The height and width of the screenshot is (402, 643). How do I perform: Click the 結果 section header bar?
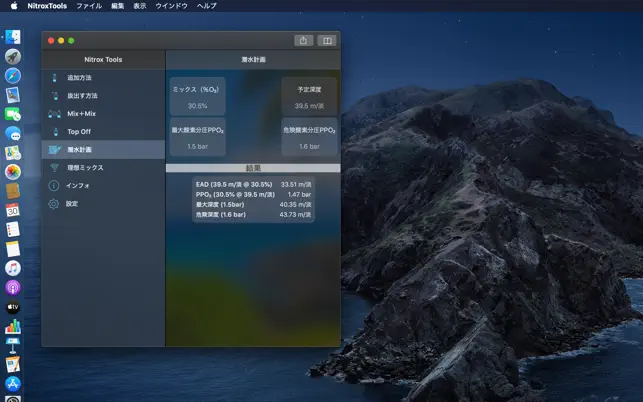(253, 168)
